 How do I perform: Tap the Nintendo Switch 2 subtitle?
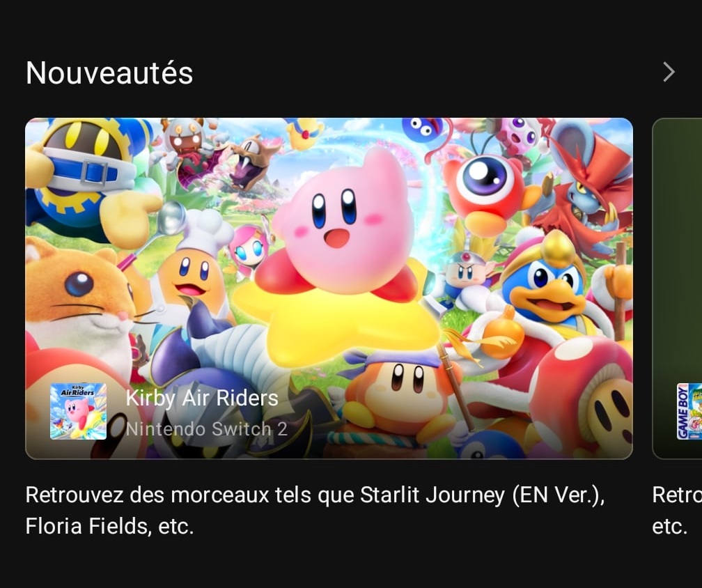[x=206, y=429]
